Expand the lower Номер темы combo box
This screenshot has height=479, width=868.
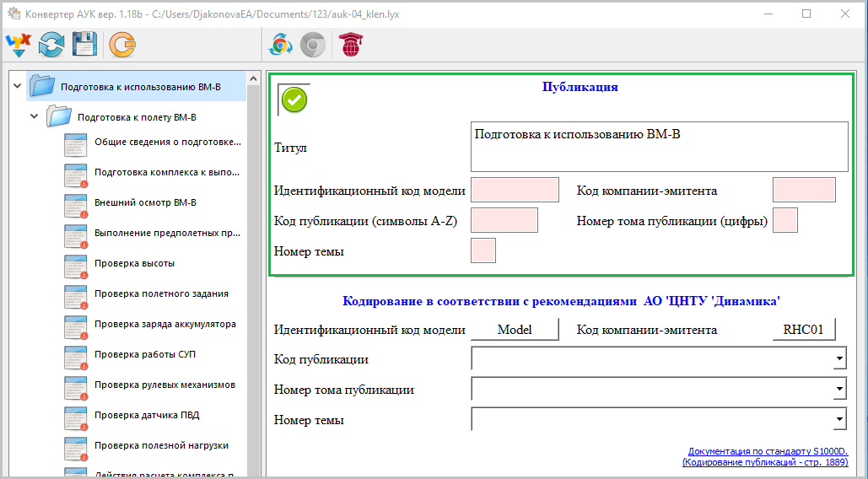pyautogui.click(x=838, y=419)
